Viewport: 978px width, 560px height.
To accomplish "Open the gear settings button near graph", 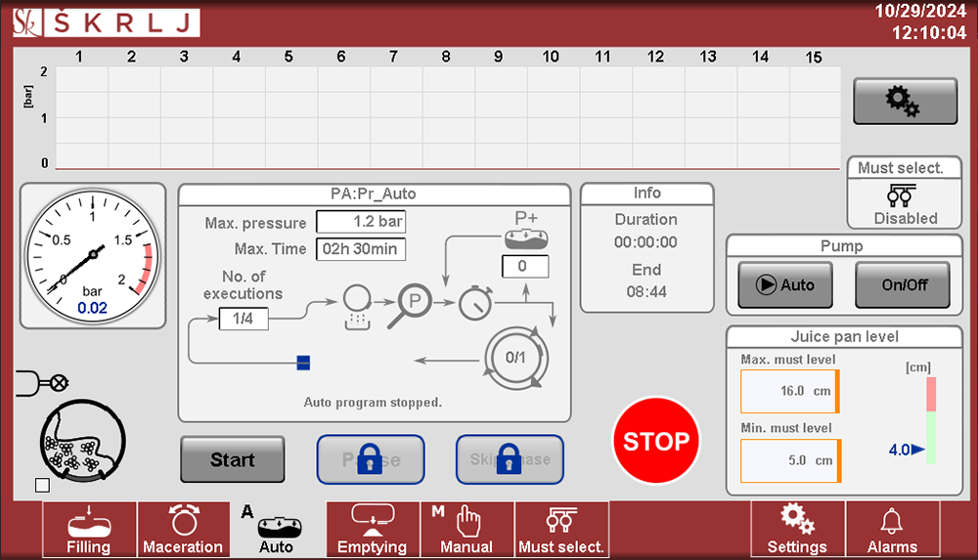I will pyautogui.click(x=905, y=101).
